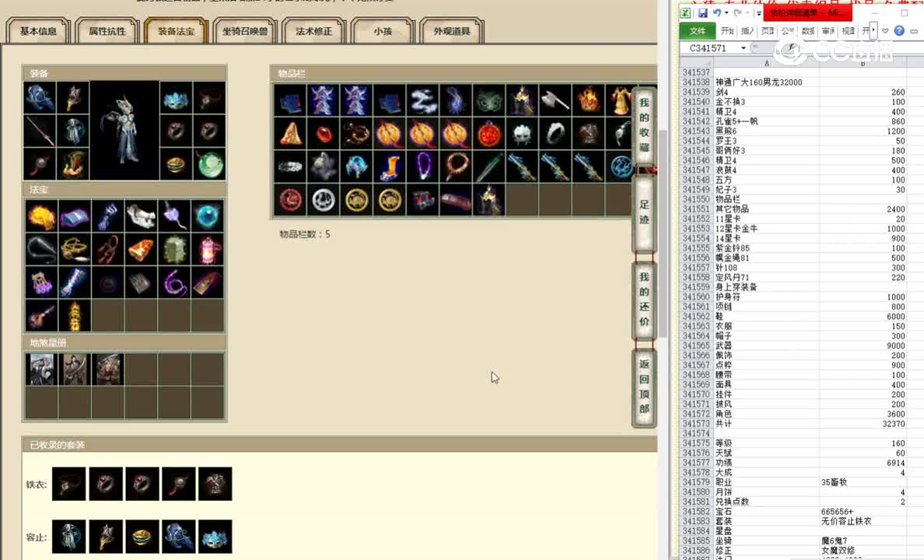Select the silver ring in the inventory
The width and height of the screenshot is (924, 560).
[554, 133]
